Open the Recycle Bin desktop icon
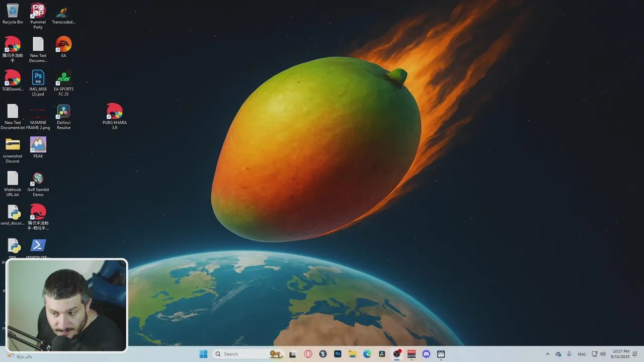The height and width of the screenshot is (362, 644). [13, 14]
